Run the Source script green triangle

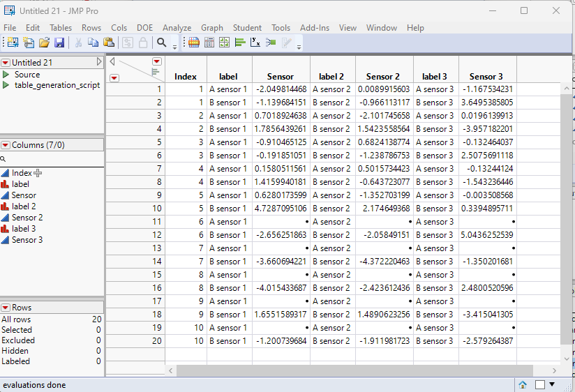(x=6, y=75)
